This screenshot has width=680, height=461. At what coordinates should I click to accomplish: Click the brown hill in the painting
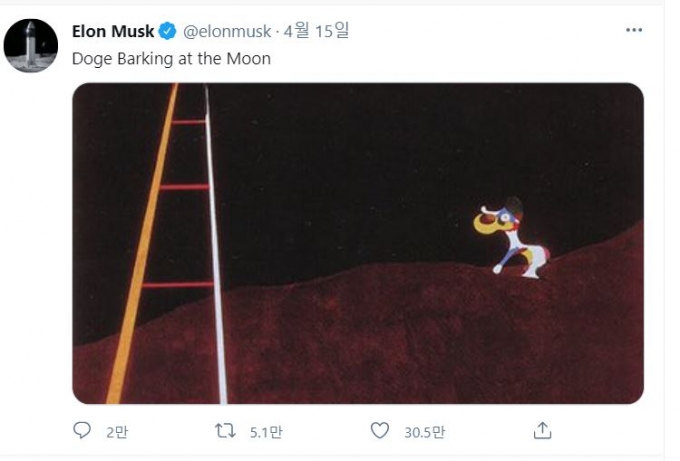pyautogui.click(x=400, y=340)
